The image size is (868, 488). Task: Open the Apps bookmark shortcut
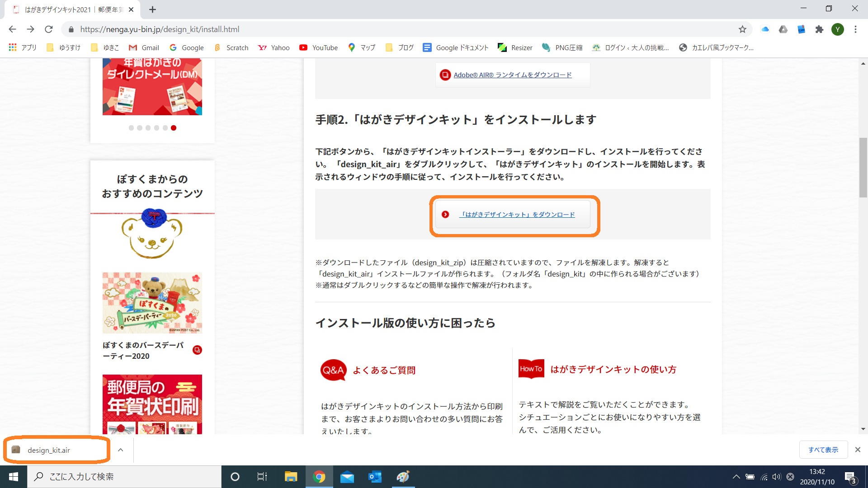(x=23, y=47)
